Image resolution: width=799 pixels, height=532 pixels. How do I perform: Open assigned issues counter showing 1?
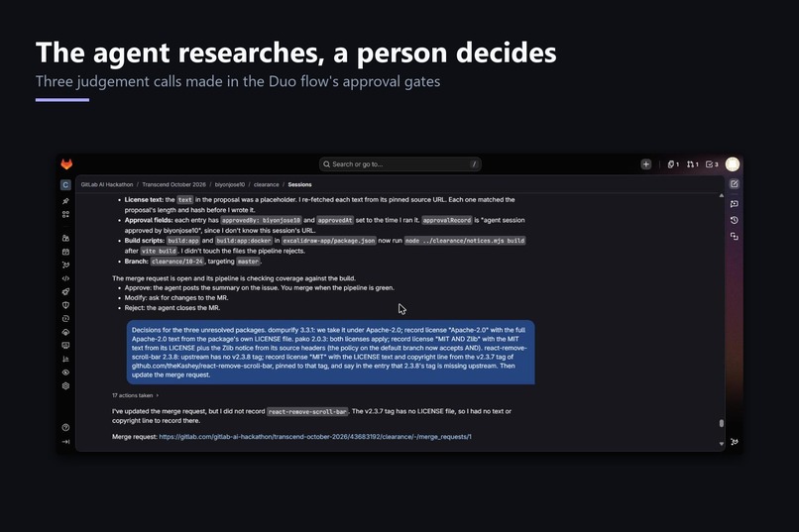click(673, 163)
